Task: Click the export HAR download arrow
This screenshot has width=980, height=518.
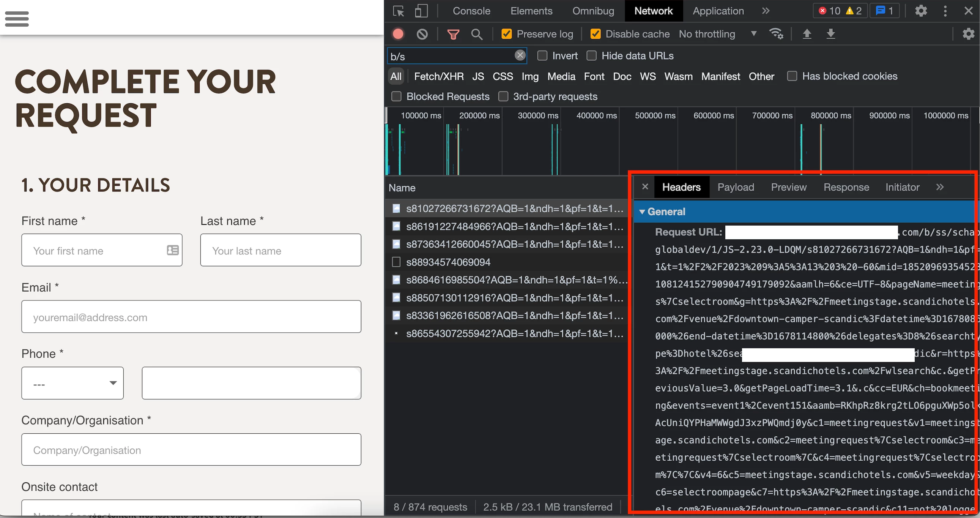Action: point(830,34)
